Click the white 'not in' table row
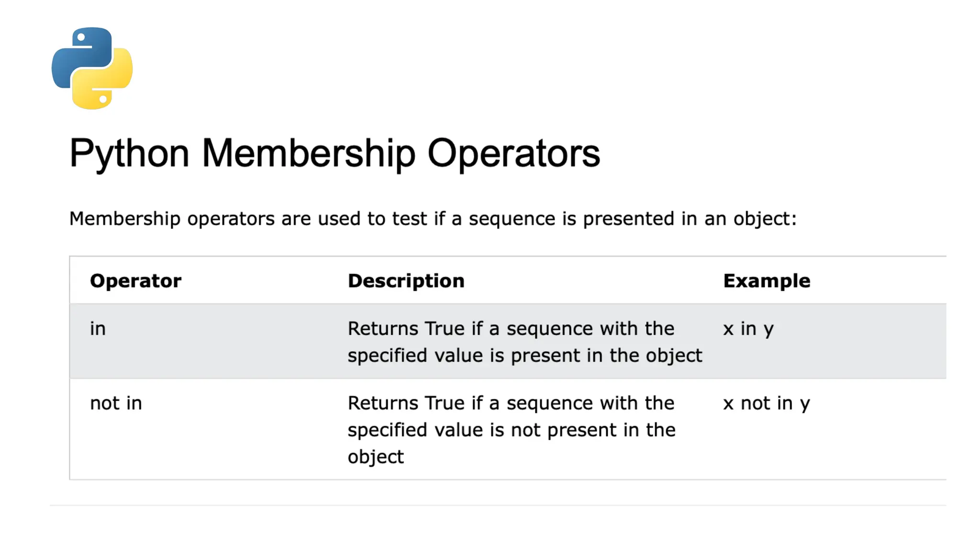The image size is (980, 551). tap(508, 429)
